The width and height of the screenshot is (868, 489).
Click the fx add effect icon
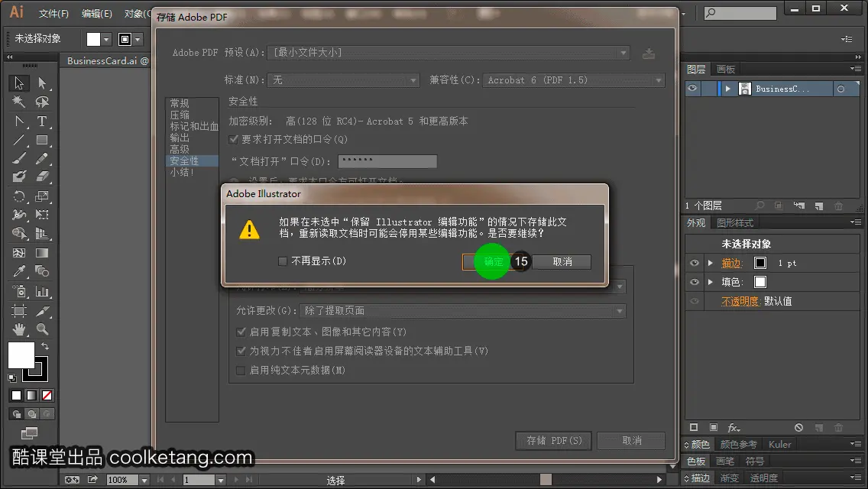tap(734, 428)
